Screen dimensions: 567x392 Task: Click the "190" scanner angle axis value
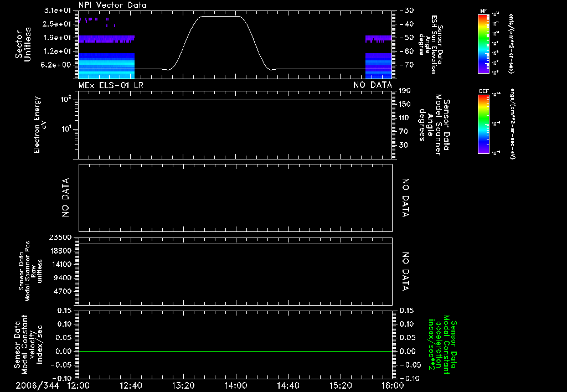[405, 90]
